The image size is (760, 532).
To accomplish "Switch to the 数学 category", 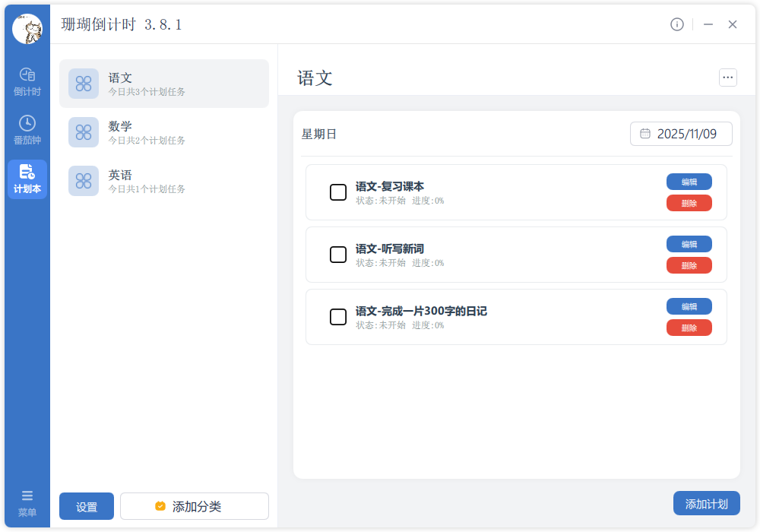I will pos(164,132).
